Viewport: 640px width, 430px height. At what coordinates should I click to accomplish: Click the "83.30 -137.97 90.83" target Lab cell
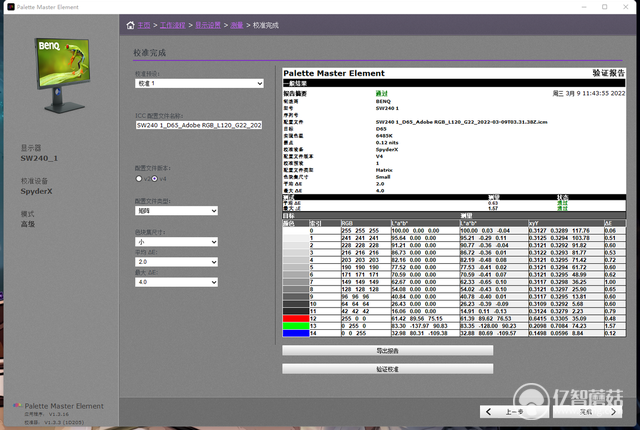pos(425,326)
